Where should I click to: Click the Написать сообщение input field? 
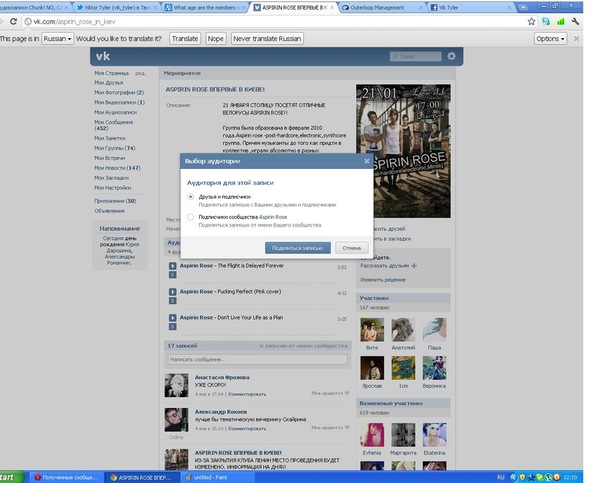pyautogui.click(x=257, y=359)
